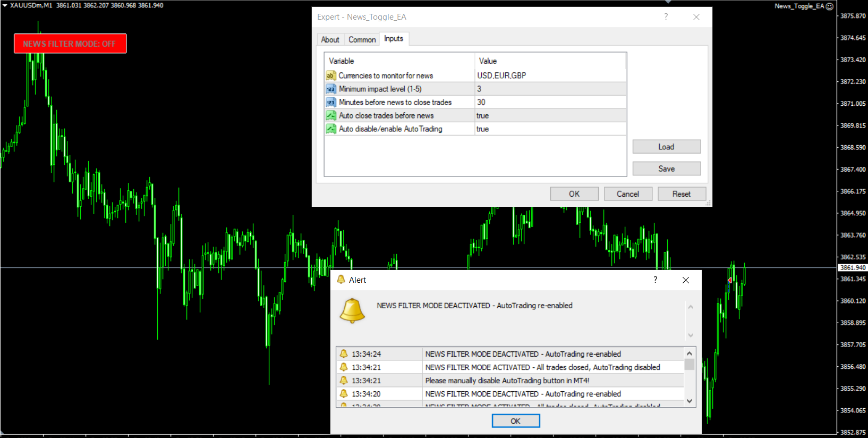Close the Alert dialog
The width and height of the screenshot is (868, 438).
686,280
